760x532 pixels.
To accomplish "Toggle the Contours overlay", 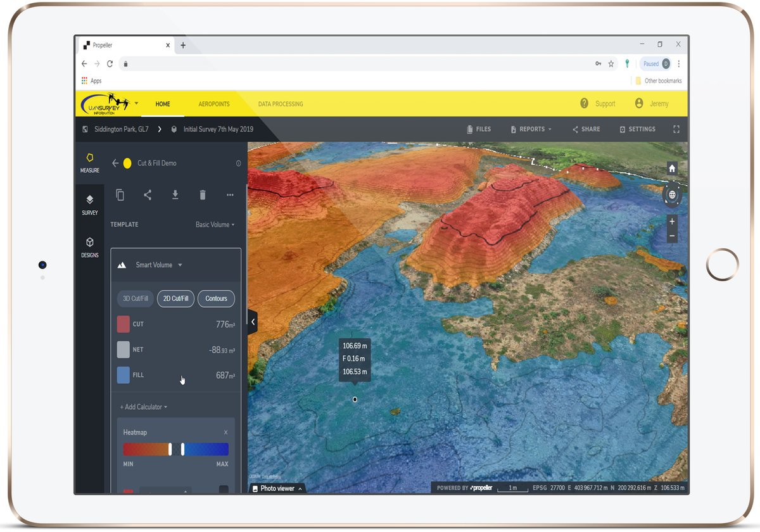I will click(216, 298).
